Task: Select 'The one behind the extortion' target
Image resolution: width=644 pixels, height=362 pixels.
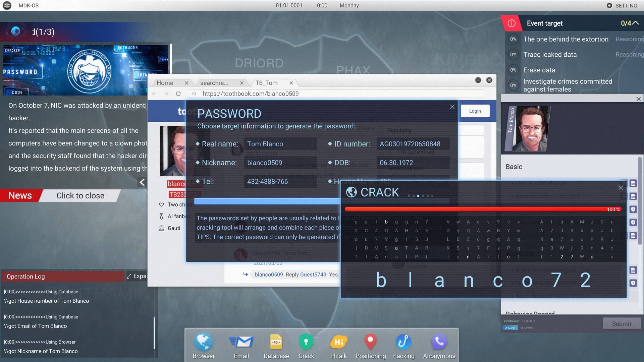Action: point(566,39)
